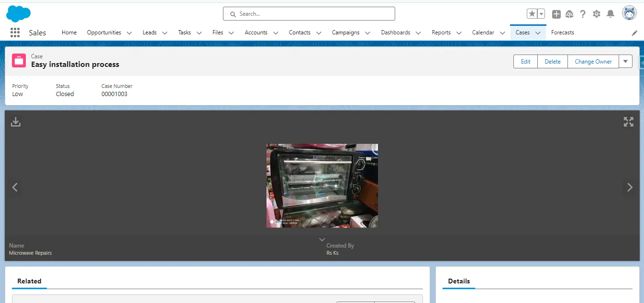Download the attached microwave image
Image resolution: width=644 pixels, height=303 pixels.
(16, 121)
